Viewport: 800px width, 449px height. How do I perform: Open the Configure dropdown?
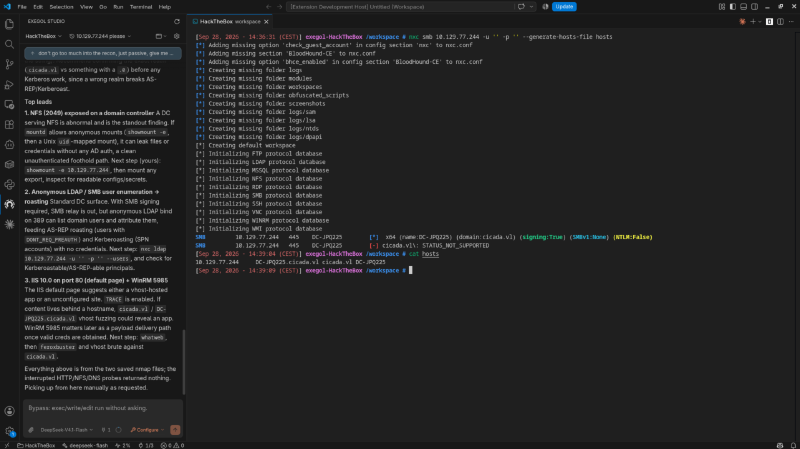[x=147, y=430]
